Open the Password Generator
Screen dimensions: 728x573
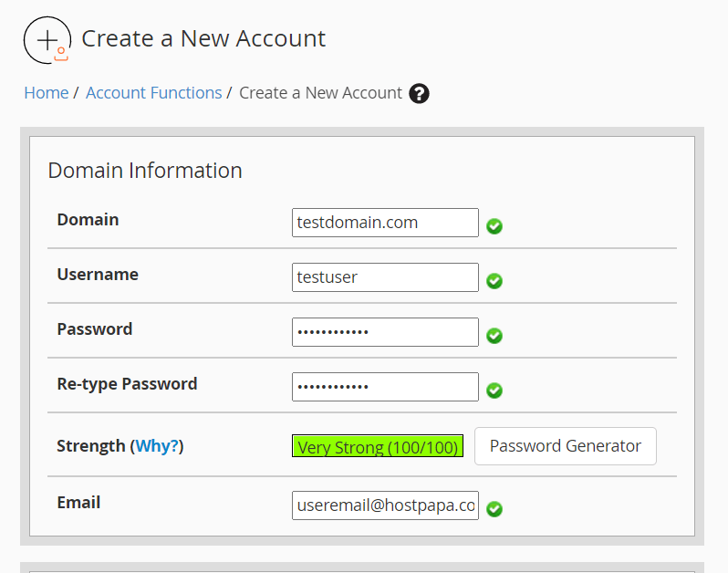coord(565,446)
